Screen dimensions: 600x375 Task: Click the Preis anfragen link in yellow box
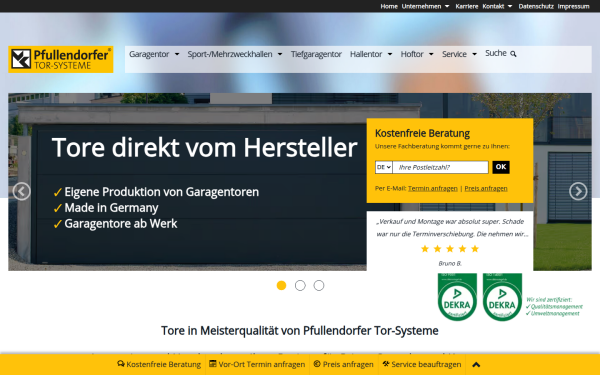[486, 188]
